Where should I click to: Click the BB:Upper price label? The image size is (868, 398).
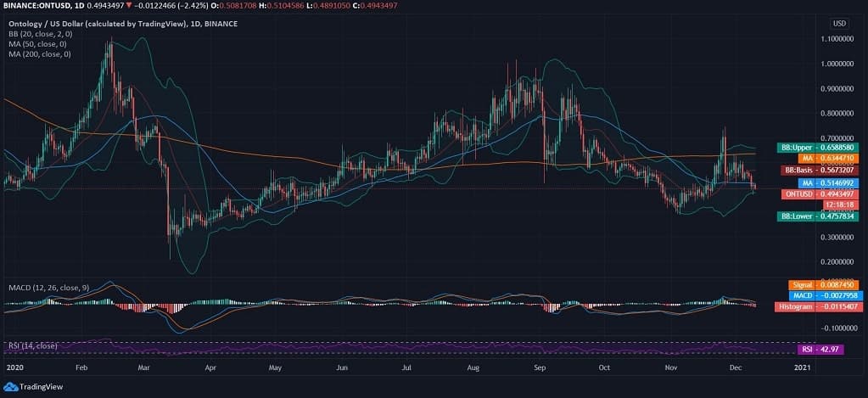tap(818, 148)
